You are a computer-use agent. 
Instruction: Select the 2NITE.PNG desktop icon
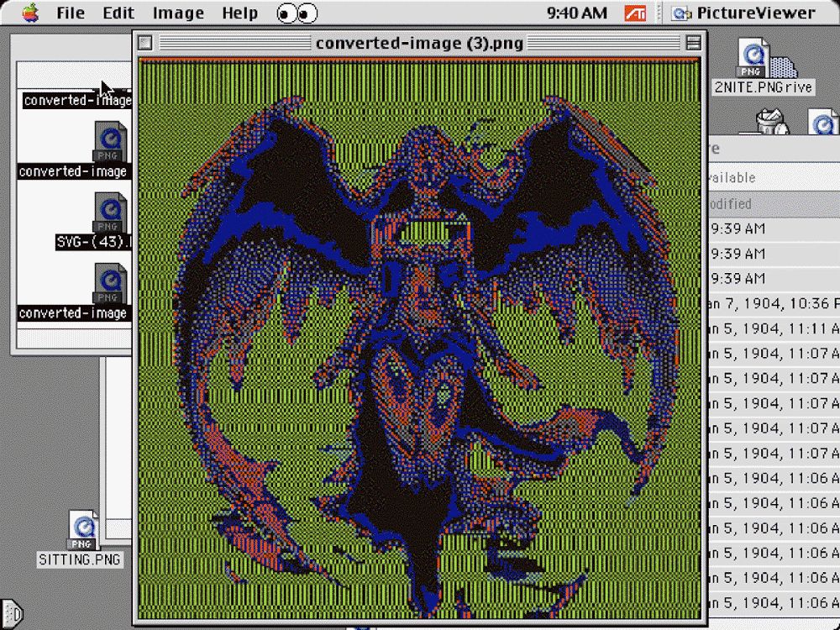click(x=753, y=60)
